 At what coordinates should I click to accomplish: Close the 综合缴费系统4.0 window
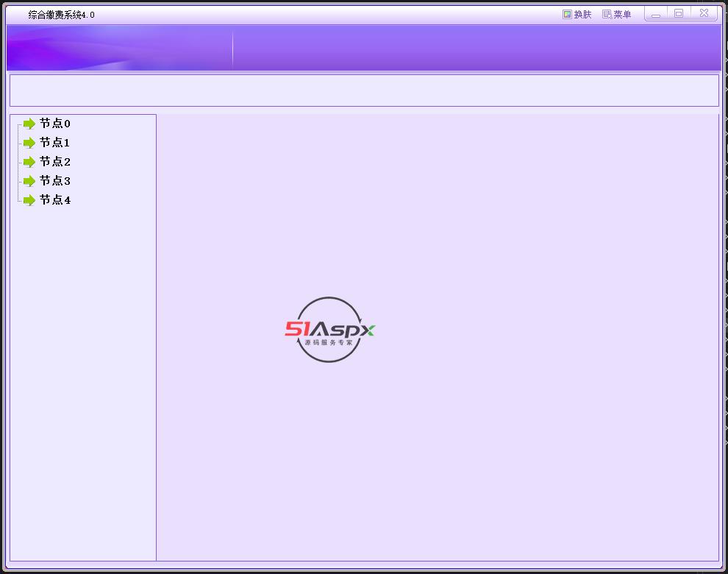pos(704,13)
